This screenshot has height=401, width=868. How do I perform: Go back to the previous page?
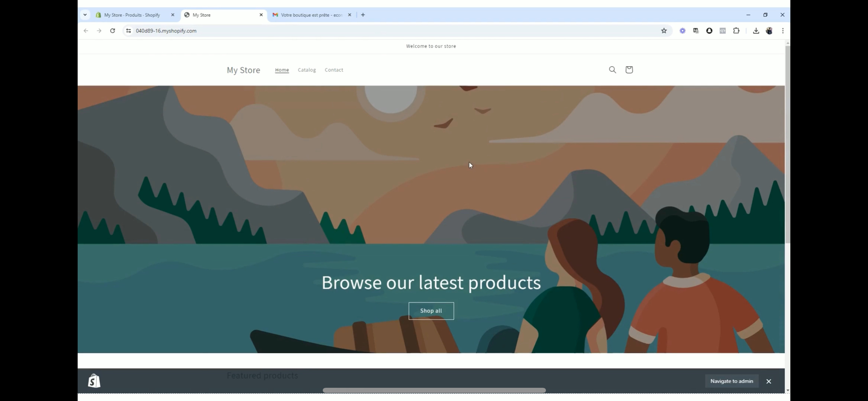coord(86,31)
